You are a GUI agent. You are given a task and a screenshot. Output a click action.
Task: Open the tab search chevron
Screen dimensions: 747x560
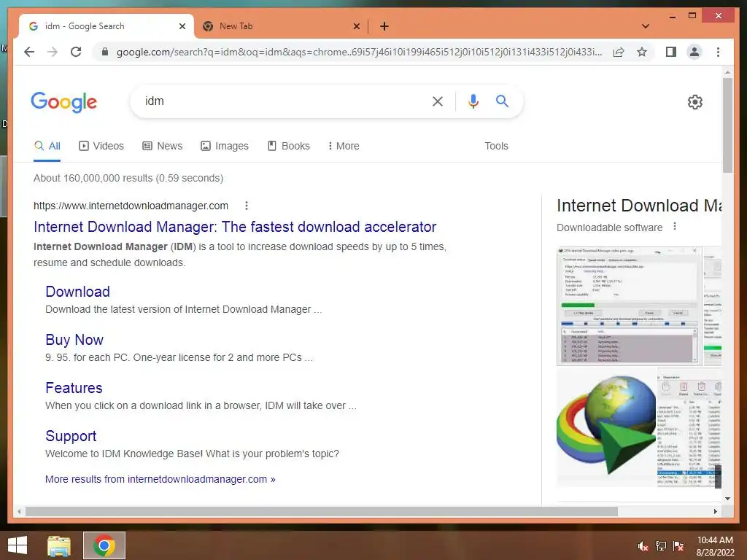point(645,26)
